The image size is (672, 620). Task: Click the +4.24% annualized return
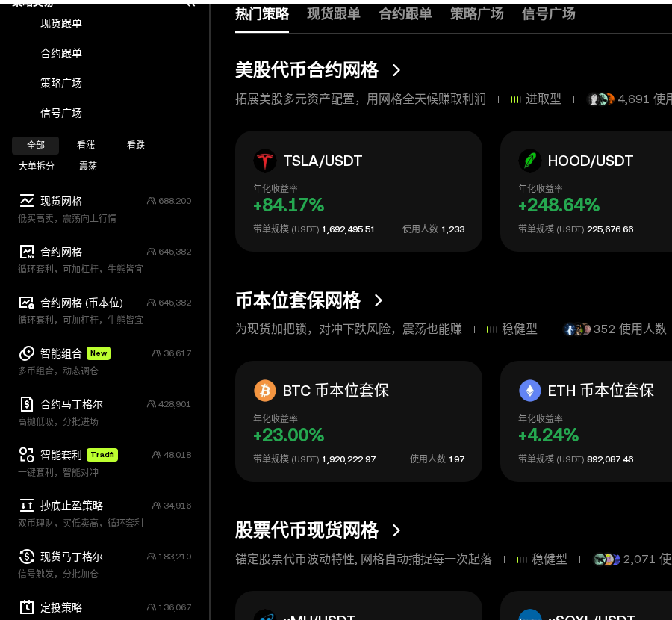coord(549,435)
